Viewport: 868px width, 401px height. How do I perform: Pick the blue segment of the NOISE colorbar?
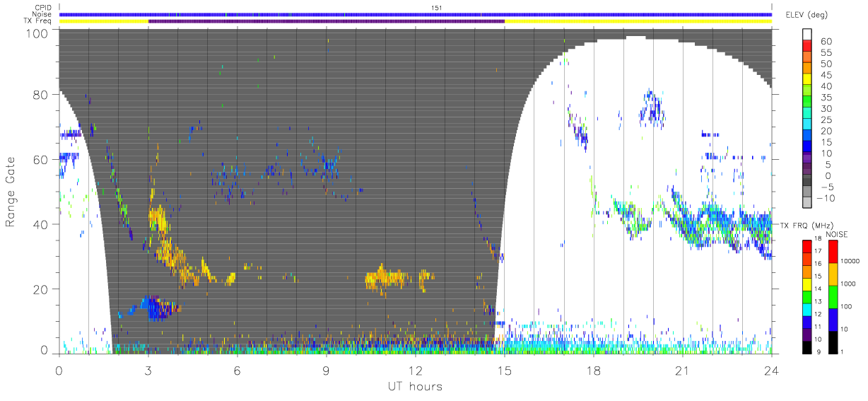pyautogui.click(x=834, y=320)
